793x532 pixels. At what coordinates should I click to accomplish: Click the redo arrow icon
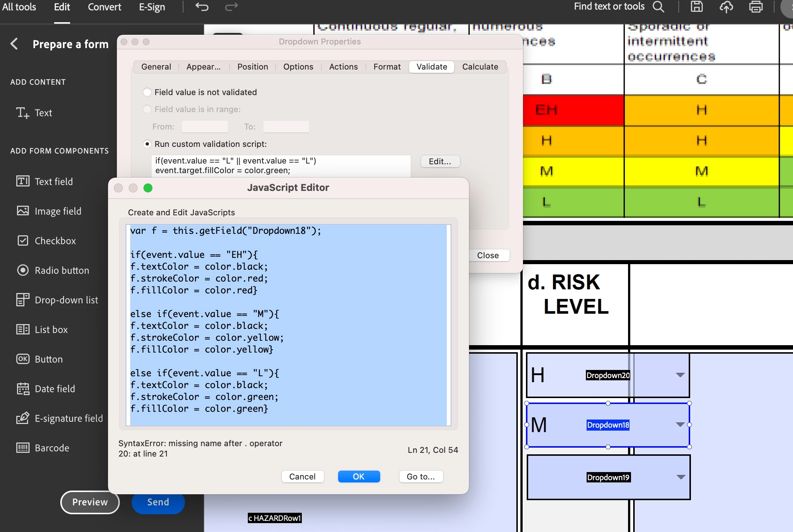coord(232,7)
